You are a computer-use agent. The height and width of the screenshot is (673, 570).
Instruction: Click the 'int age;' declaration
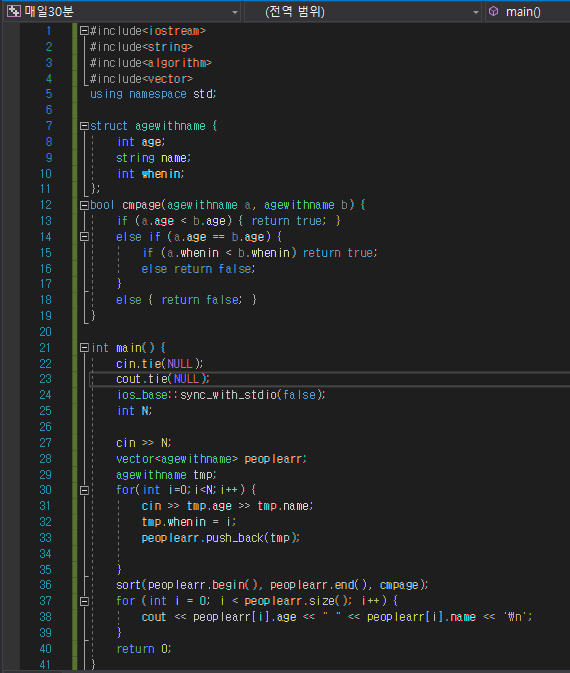point(141,142)
